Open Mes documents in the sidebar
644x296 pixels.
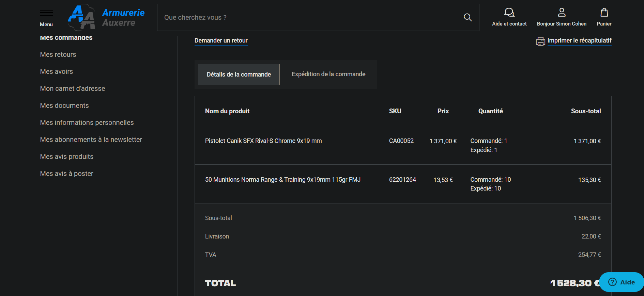[64, 105]
